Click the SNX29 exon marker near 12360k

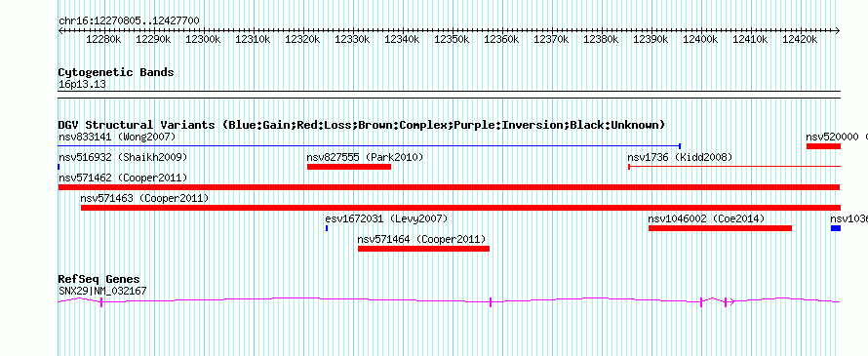491,301
